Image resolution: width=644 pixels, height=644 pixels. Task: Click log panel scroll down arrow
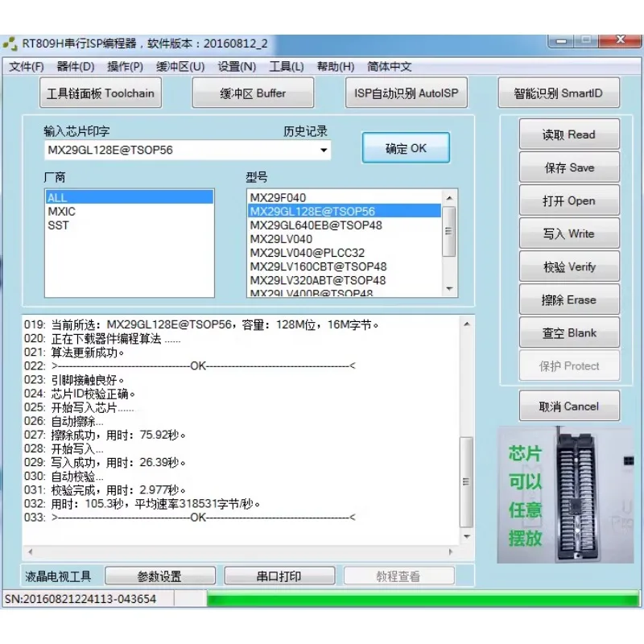pos(467,536)
